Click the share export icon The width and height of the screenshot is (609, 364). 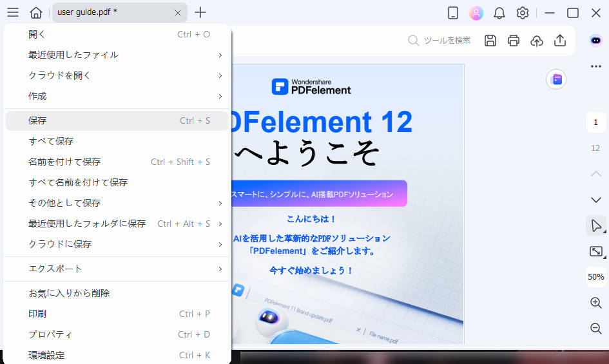559,41
